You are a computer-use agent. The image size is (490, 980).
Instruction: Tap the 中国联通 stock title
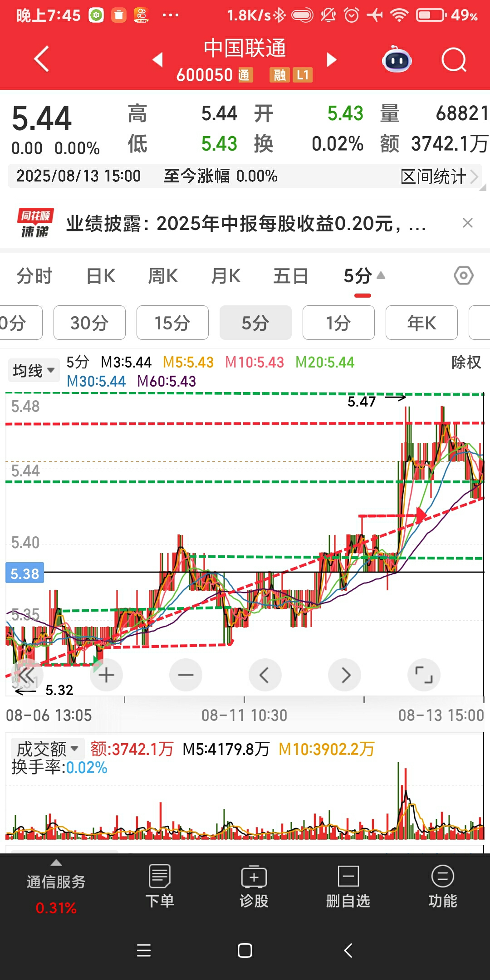pos(245,48)
